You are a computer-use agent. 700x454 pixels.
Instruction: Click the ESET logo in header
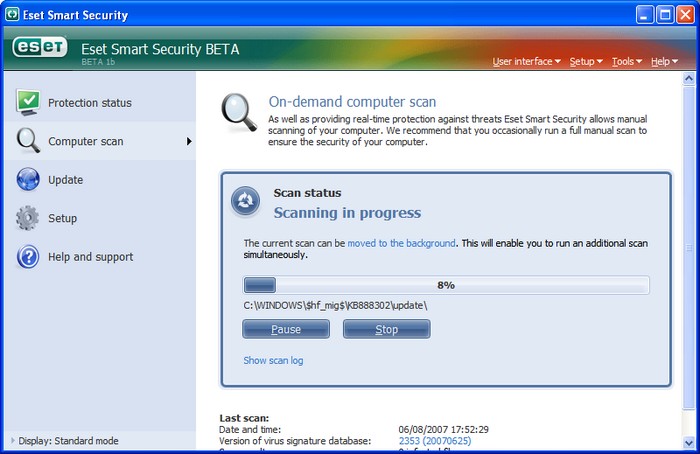tap(40, 47)
